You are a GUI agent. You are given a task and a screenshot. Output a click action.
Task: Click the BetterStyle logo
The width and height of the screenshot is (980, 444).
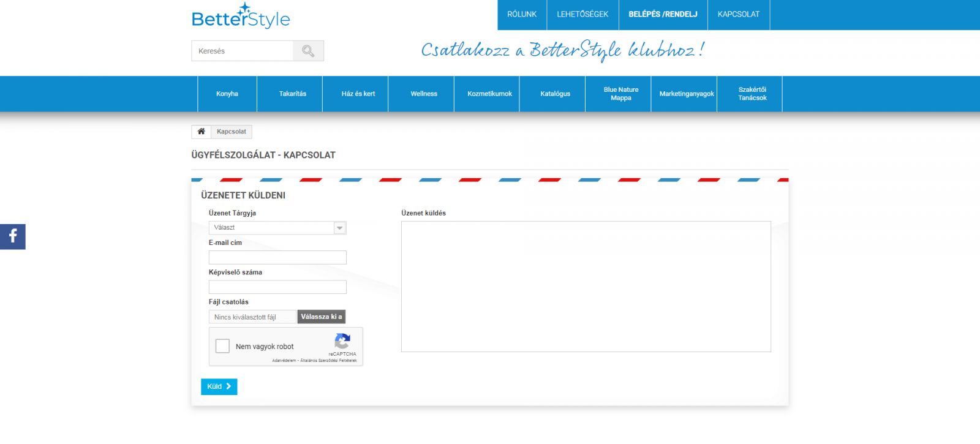point(241,17)
